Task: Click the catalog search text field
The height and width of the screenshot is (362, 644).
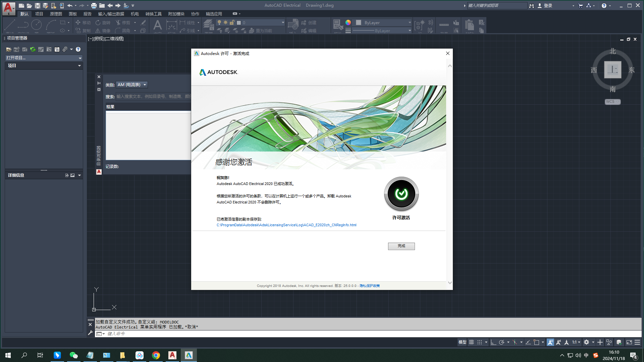Action: point(153,97)
